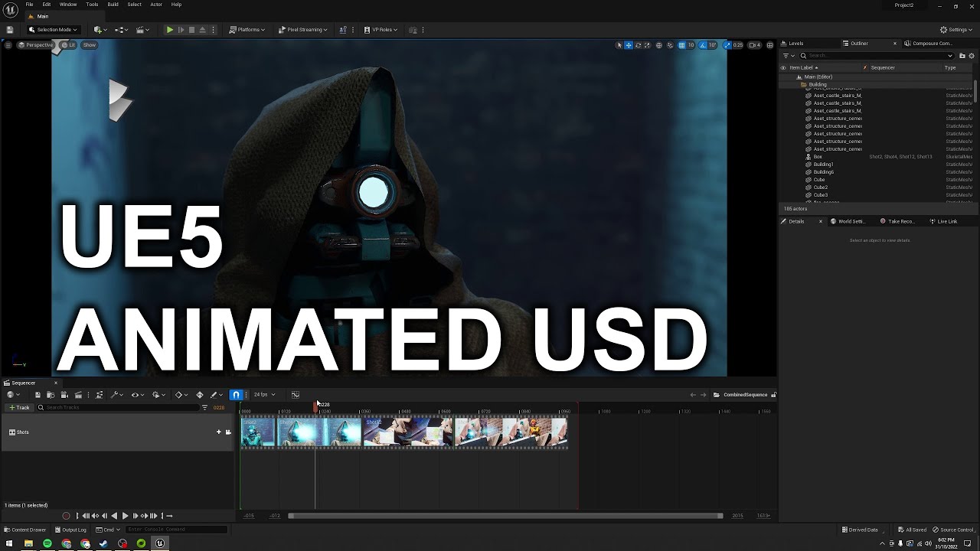Click the Sequencer camera cut icon
The height and width of the screenshot is (551, 980).
[x=64, y=395]
